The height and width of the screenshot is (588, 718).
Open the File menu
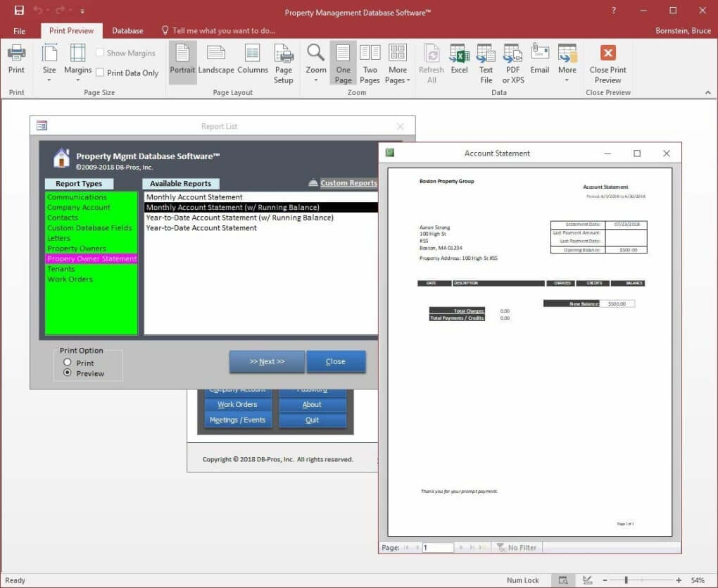(19, 31)
